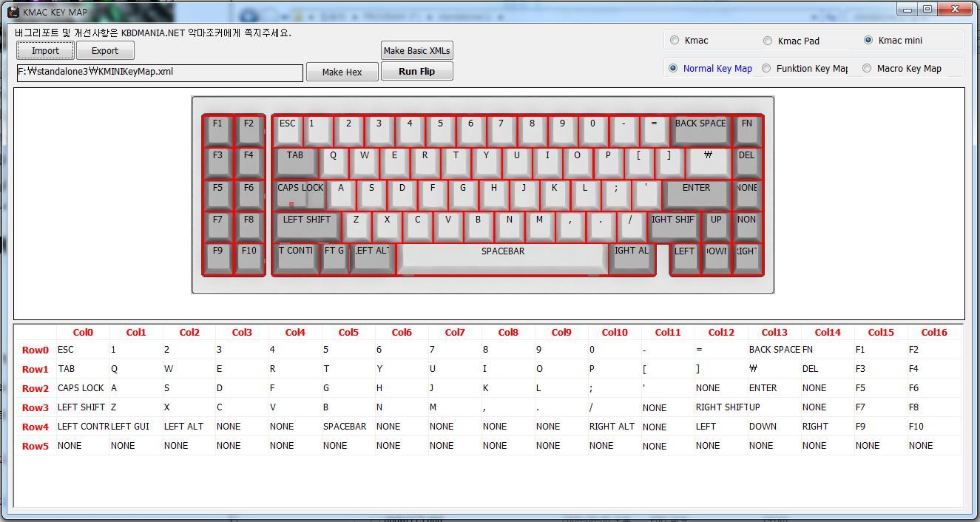980x522 pixels.
Task: Click the LEFT SHIFT key on keyboard
Action: coord(307,227)
